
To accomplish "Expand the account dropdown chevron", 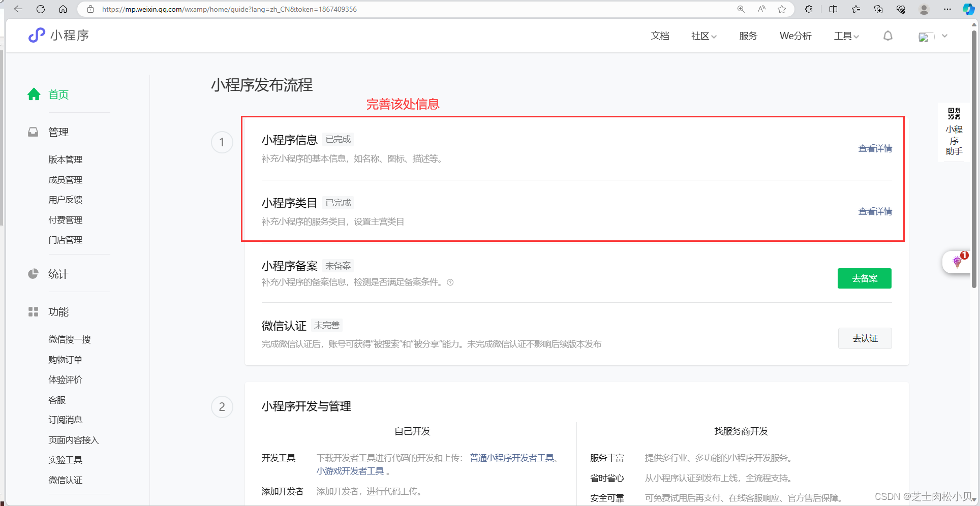I will point(945,36).
